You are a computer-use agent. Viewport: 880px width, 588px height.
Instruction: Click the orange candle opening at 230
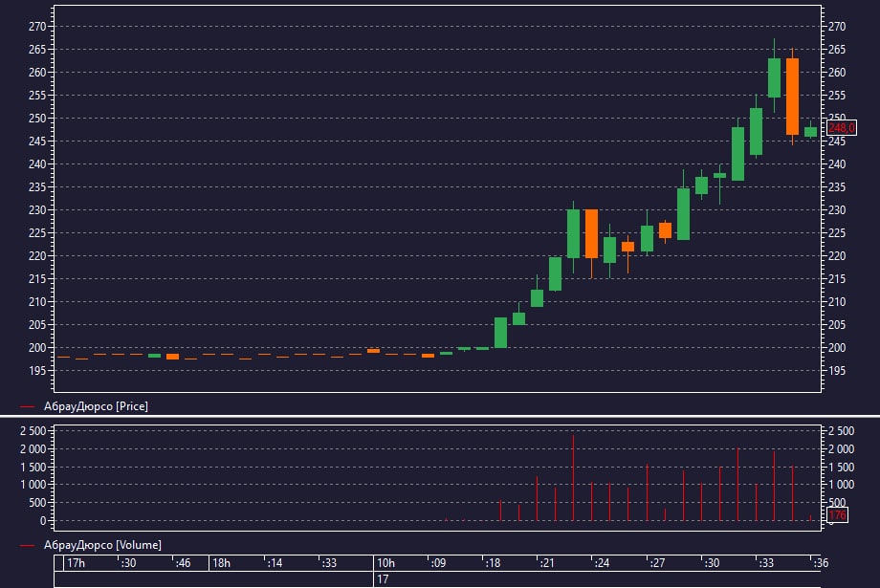pyautogui.click(x=591, y=233)
